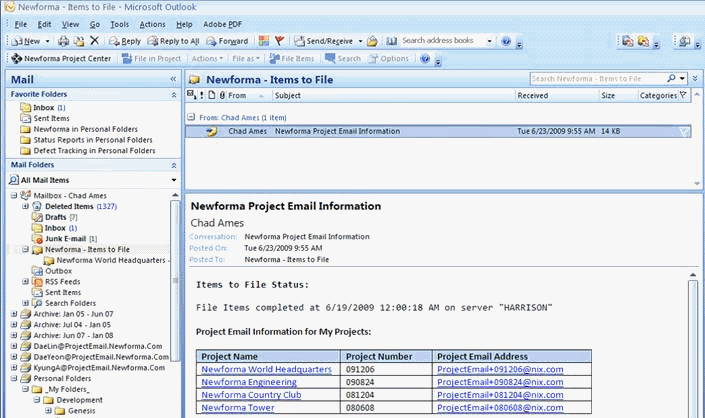Open Newforma Options

coord(388,58)
